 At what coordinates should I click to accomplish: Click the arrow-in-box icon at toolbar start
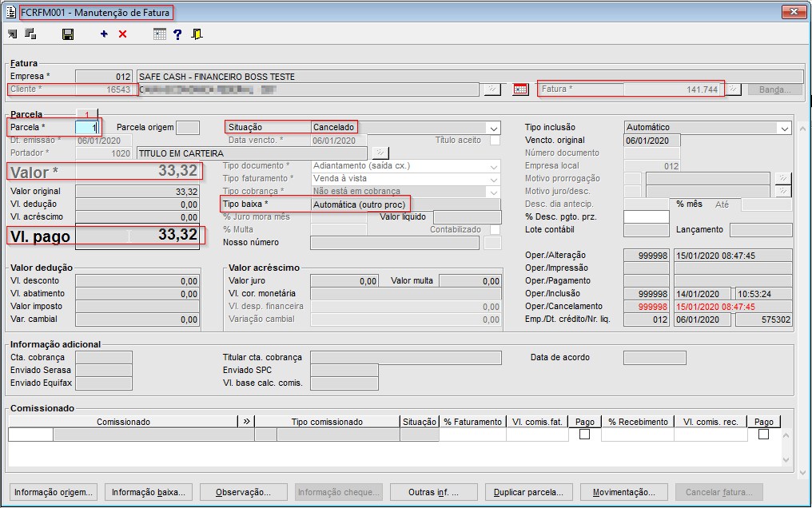(13, 34)
